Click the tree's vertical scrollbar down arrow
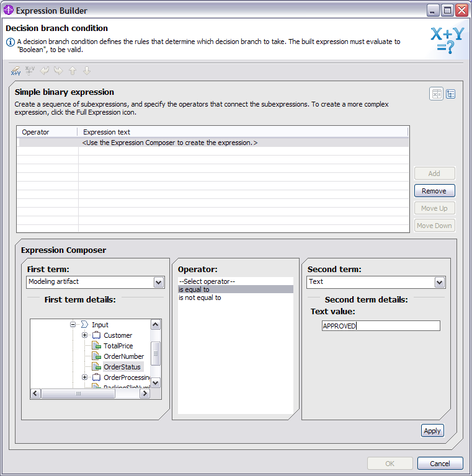 [x=156, y=383]
